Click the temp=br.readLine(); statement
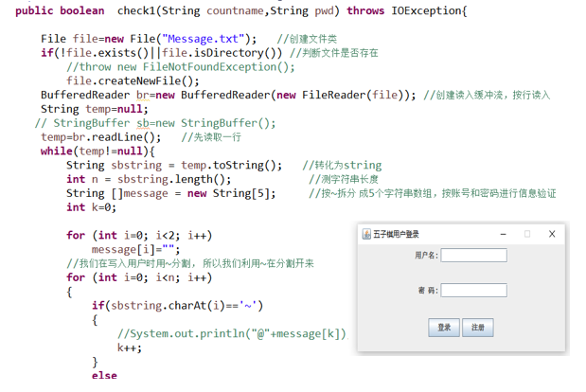 pyautogui.click(x=101, y=137)
